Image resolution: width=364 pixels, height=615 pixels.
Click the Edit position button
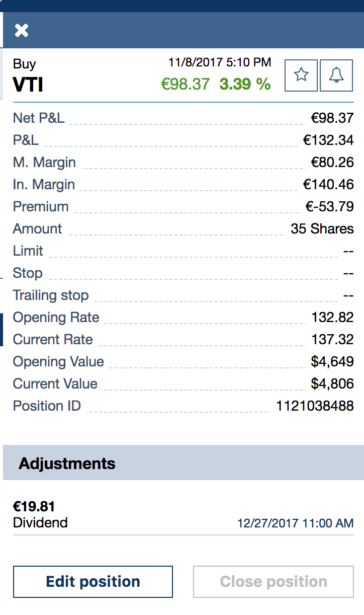[x=93, y=582]
